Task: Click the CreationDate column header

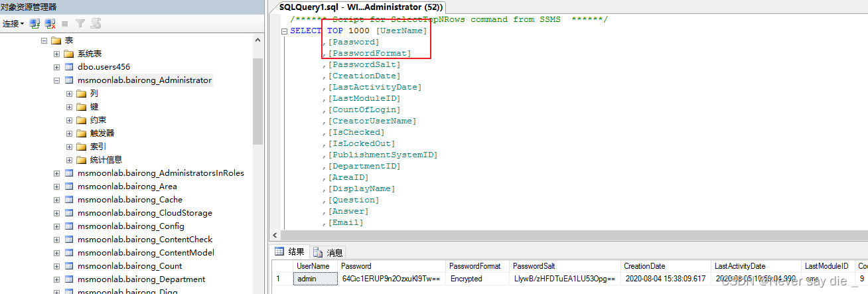Action: (x=666, y=266)
